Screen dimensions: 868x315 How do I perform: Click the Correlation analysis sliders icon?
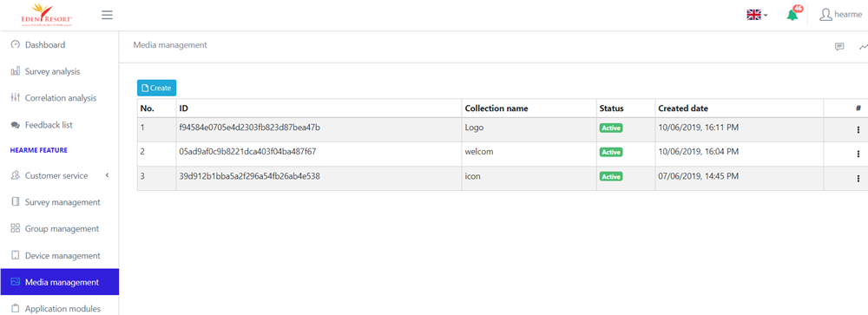[x=16, y=98]
